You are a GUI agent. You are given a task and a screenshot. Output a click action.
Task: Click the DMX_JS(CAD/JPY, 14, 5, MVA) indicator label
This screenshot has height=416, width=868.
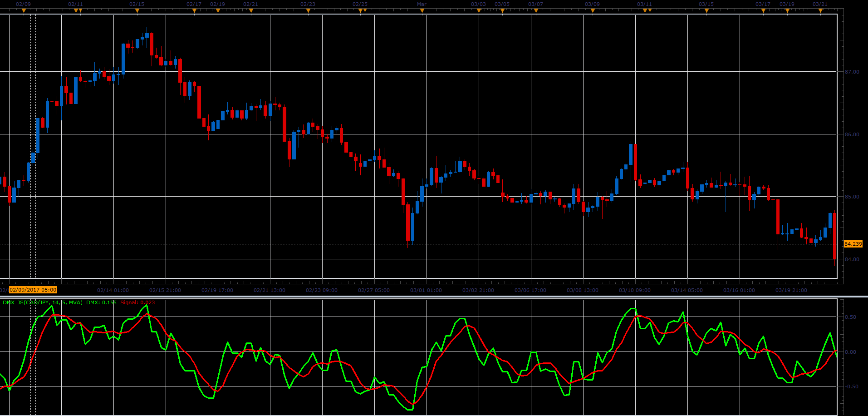point(43,302)
